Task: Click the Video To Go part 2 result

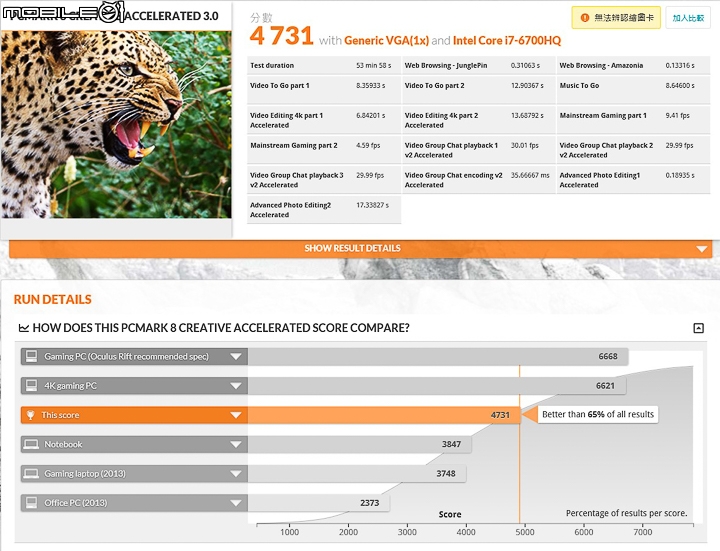Action: click(478, 90)
